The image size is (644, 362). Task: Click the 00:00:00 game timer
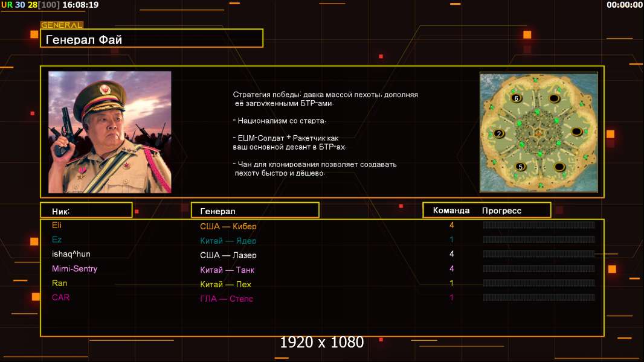(624, 5)
